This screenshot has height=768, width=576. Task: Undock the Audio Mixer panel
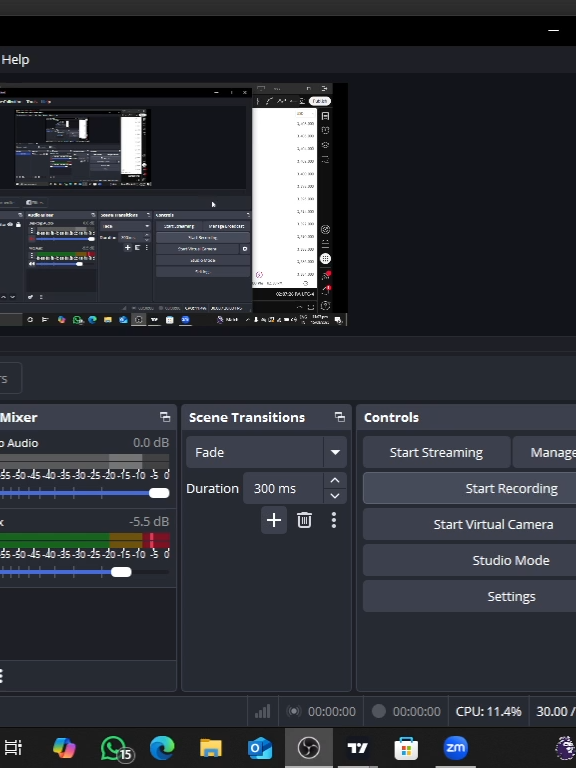tap(165, 417)
